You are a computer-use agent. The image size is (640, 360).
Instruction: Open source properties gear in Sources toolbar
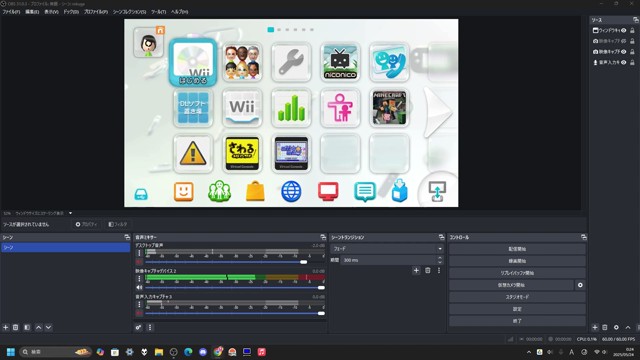coord(616,327)
